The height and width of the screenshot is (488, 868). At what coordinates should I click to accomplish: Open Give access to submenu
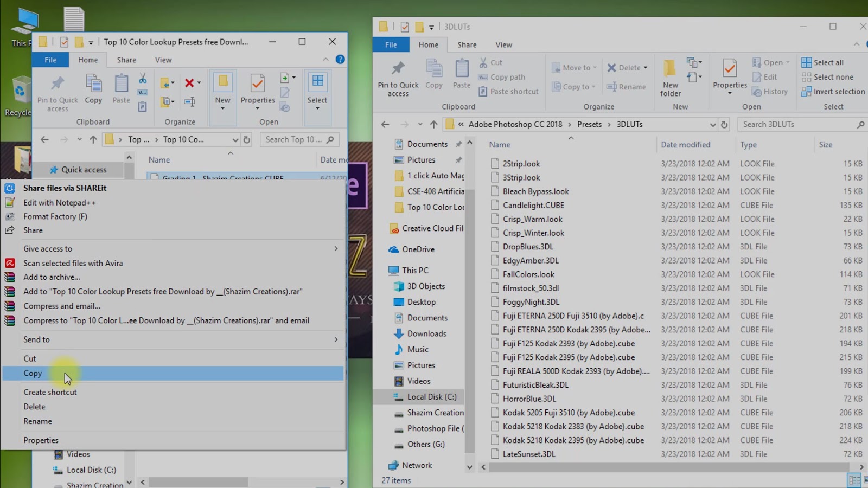[x=173, y=248]
